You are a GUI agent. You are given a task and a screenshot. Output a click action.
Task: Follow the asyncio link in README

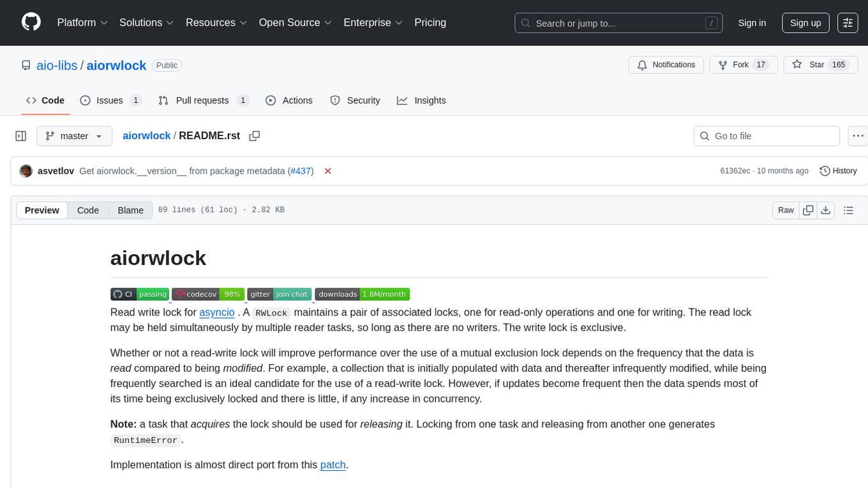[217, 312]
